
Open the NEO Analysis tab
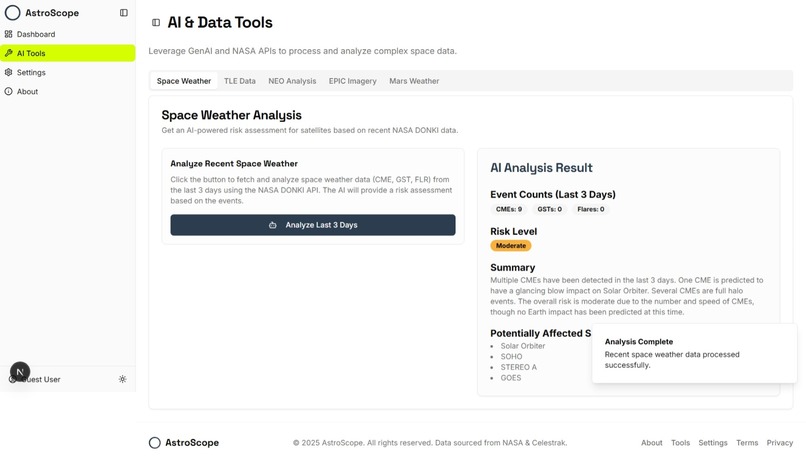[292, 81]
